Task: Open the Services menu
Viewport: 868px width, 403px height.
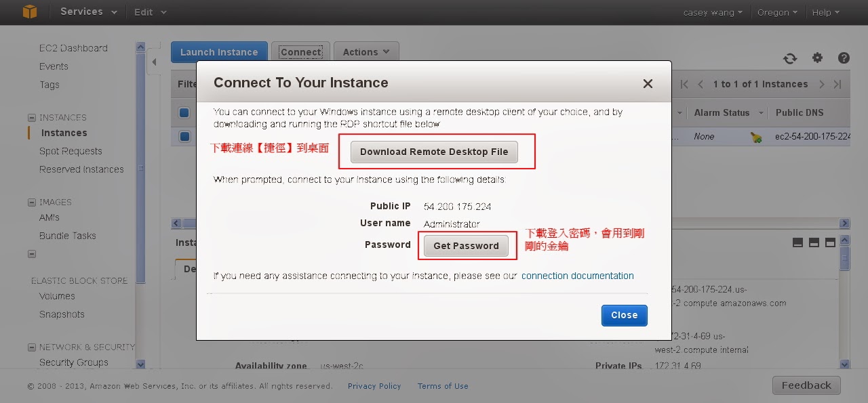Action: (x=88, y=12)
